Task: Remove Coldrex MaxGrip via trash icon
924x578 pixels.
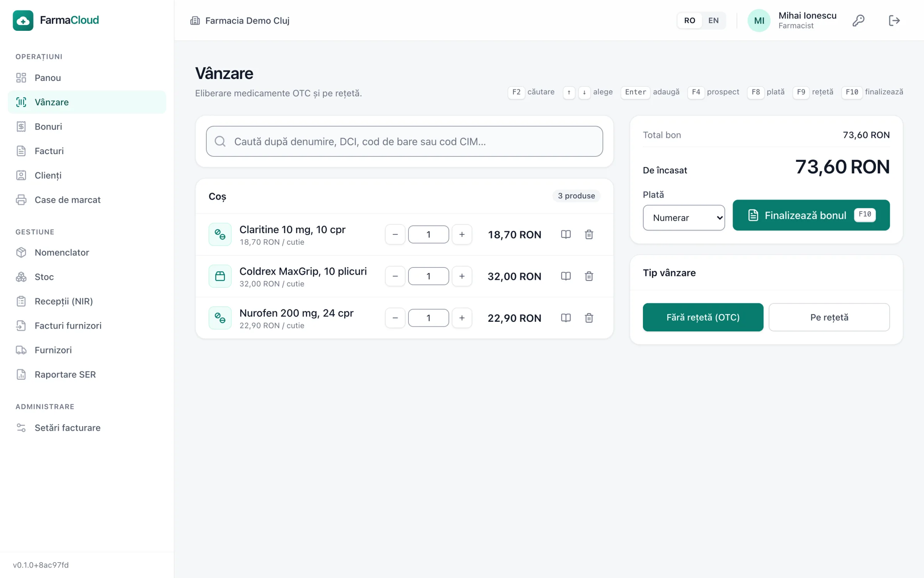Action: (x=589, y=276)
